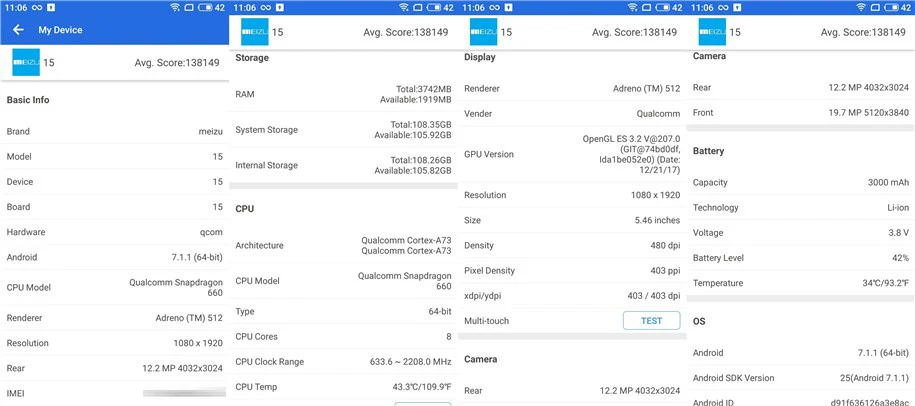The image size is (915, 406).
Task: Select the OS section heading
Action: click(x=699, y=321)
